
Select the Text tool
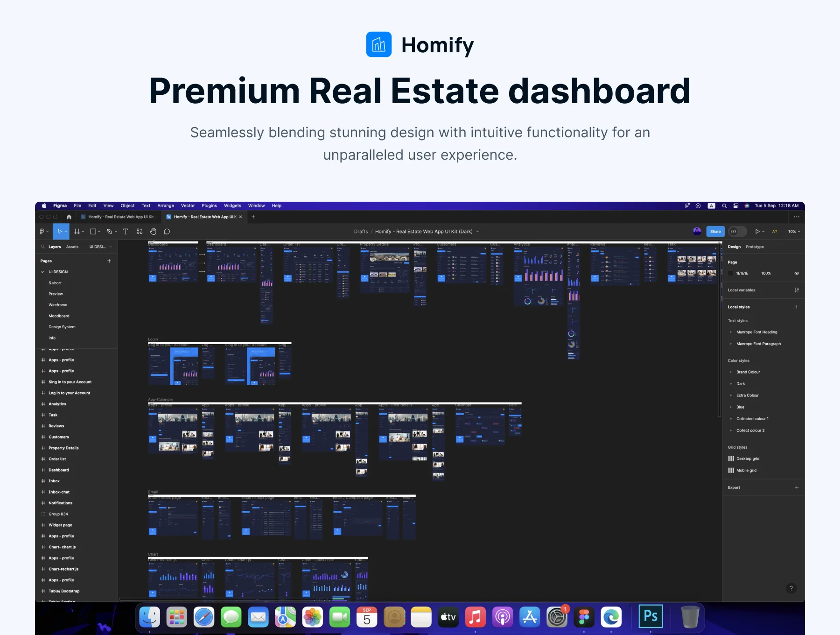126,231
